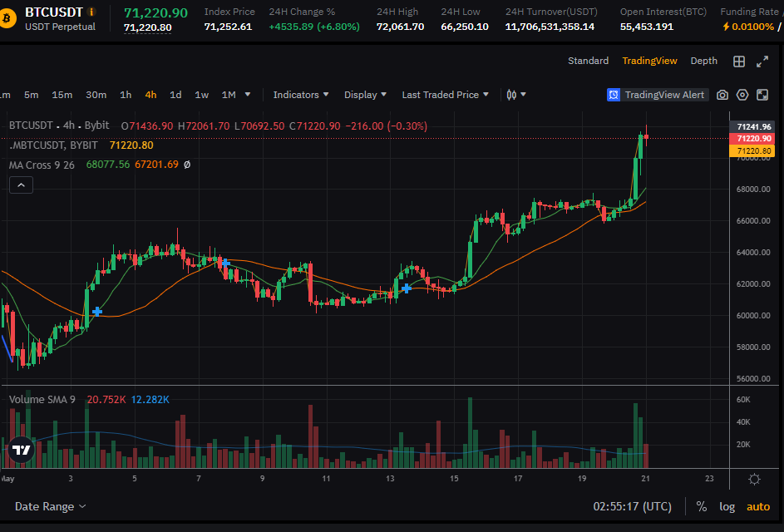Image resolution: width=784 pixels, height=532 pixels.
Task: Click the chart fullscreen mode icon in toolbar
Action: (762, 95)
